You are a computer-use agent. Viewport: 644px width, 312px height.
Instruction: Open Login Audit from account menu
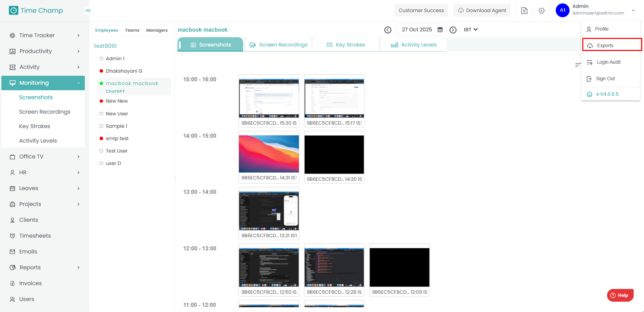611,62
